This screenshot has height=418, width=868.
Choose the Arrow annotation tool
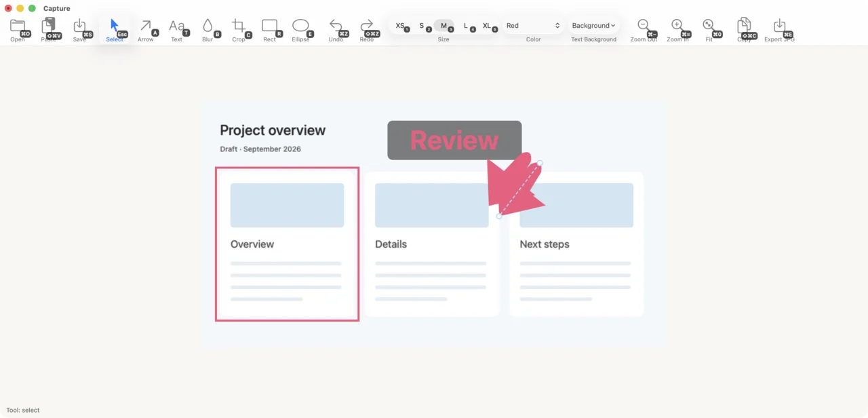[146, 29]
